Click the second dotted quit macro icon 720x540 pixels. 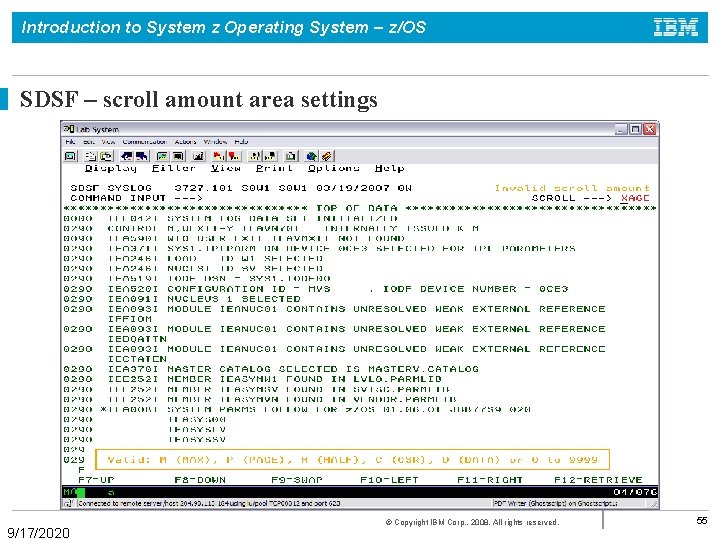pos(270,157)
